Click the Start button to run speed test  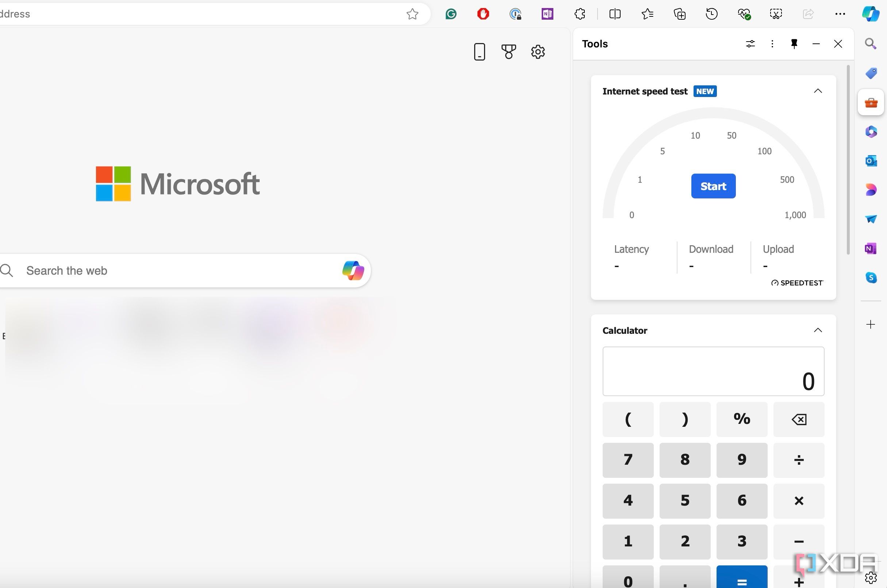pyautogui.click(x=713, y=186)
